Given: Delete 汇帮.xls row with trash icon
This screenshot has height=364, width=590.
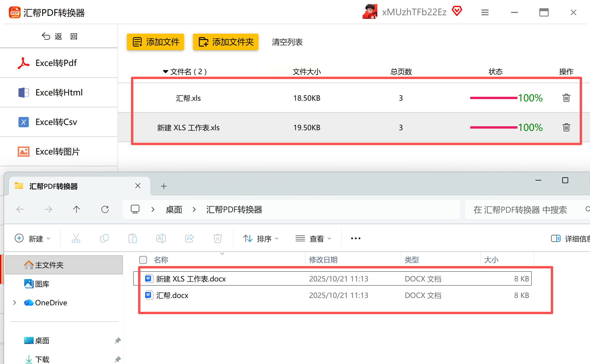Looking at the screenshot, I should pos(566,98).
